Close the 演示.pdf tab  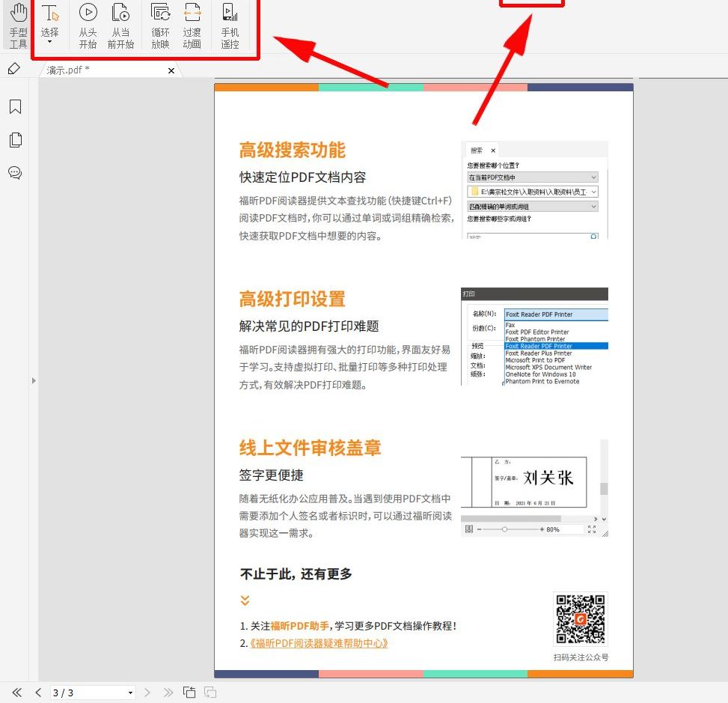coord(171,70)
